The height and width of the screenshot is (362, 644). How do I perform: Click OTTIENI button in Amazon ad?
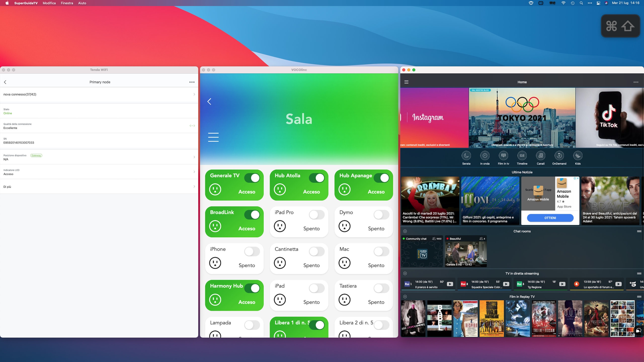click(x=550, y=218)
